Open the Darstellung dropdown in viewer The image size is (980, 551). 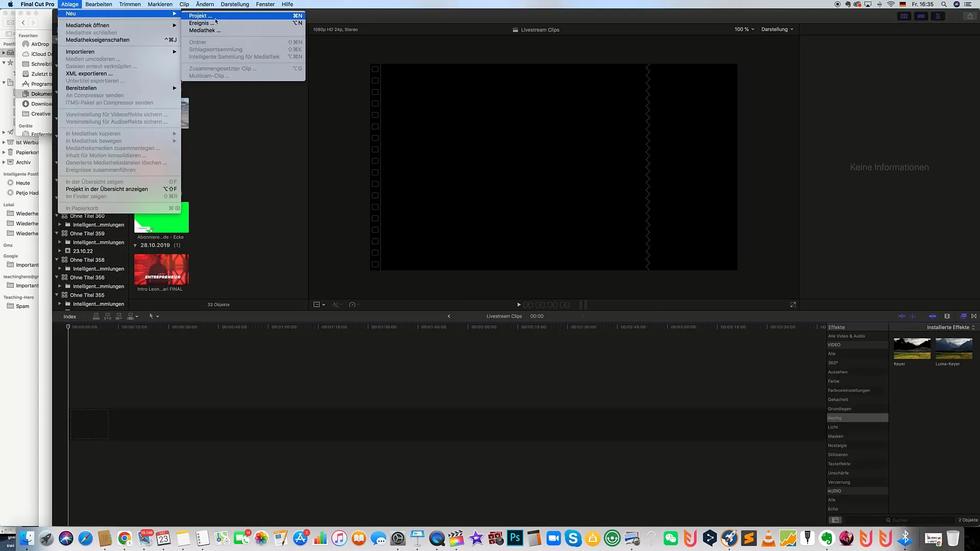(x=778, y=29)
